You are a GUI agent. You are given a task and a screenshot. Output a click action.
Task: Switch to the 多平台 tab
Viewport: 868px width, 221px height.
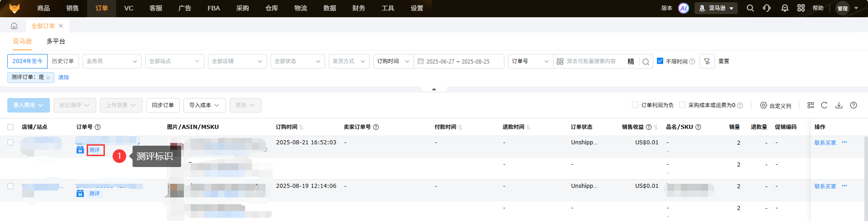click(x=56, y=41)
